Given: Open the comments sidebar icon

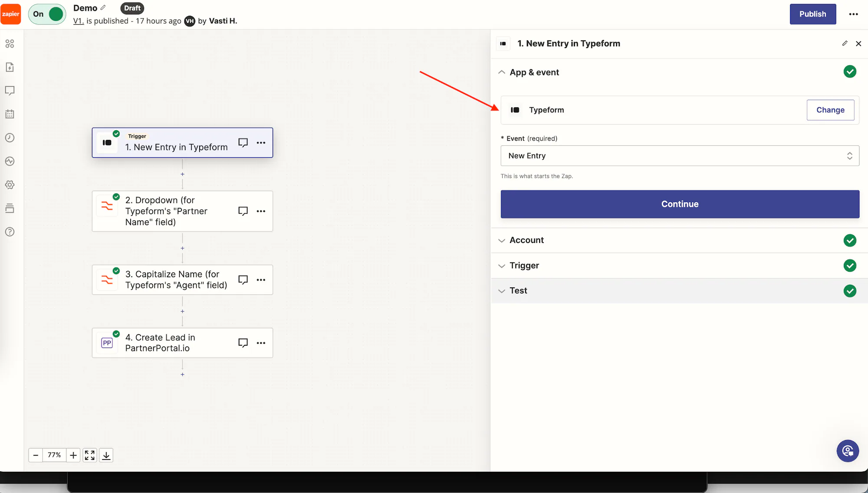Looking at the screenshot, I should [10, 91].
